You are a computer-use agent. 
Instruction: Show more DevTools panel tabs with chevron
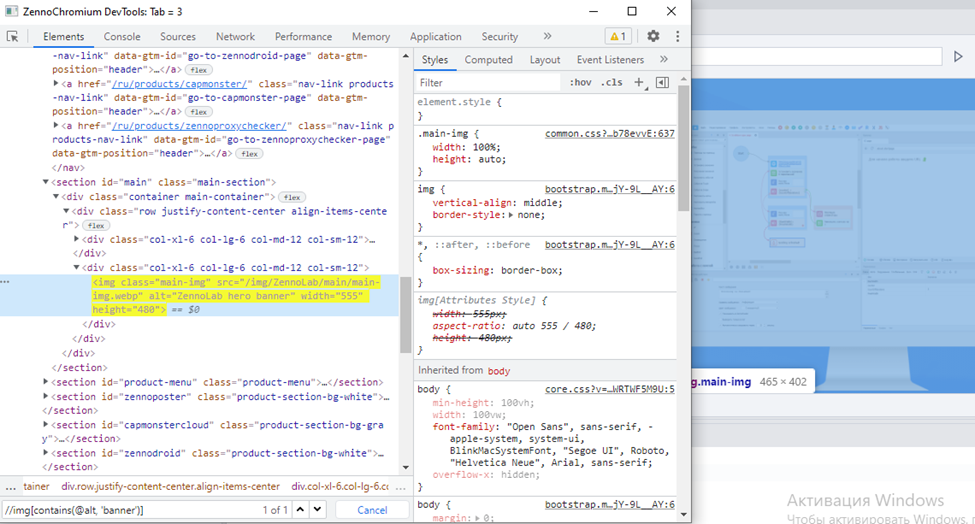(x=547, y=37)
